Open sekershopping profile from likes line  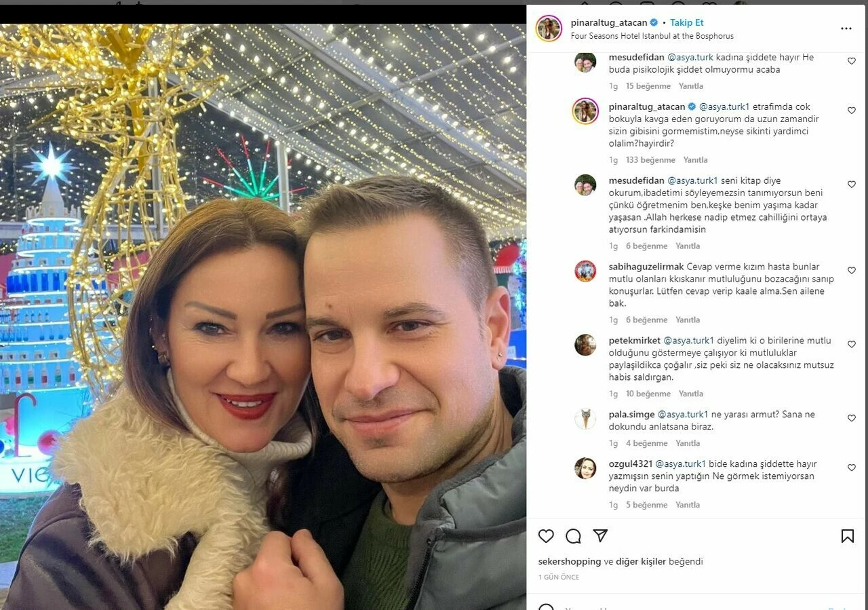pos(570,562)
